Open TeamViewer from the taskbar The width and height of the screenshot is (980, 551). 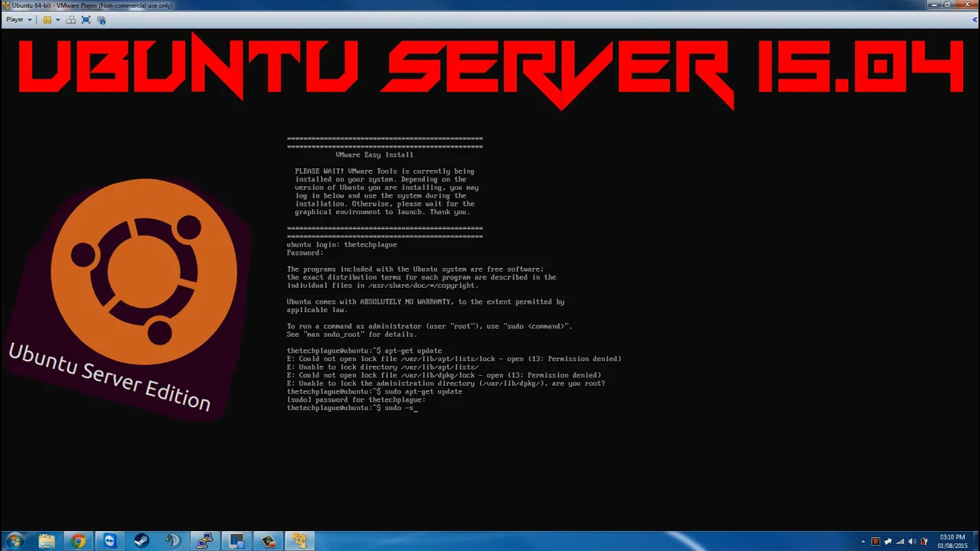[109, 541]
